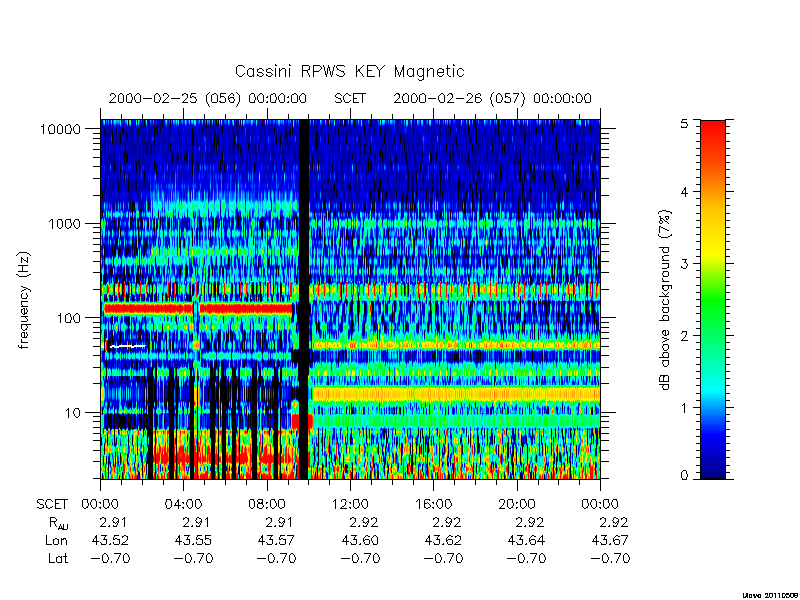Click the red top end of the color bar
This screenshot has width=800, height=600.
tap(713, 129)
